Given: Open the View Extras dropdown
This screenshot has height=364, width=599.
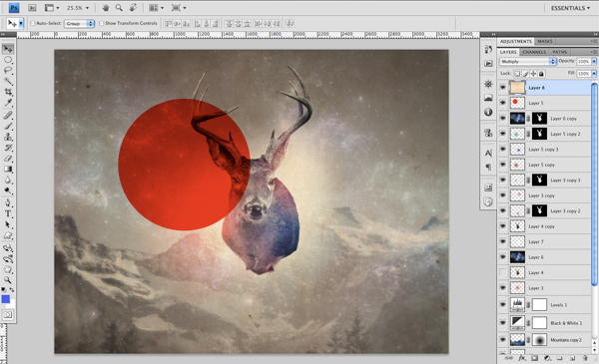Looking at the screenshot, I should click(52, 8).
